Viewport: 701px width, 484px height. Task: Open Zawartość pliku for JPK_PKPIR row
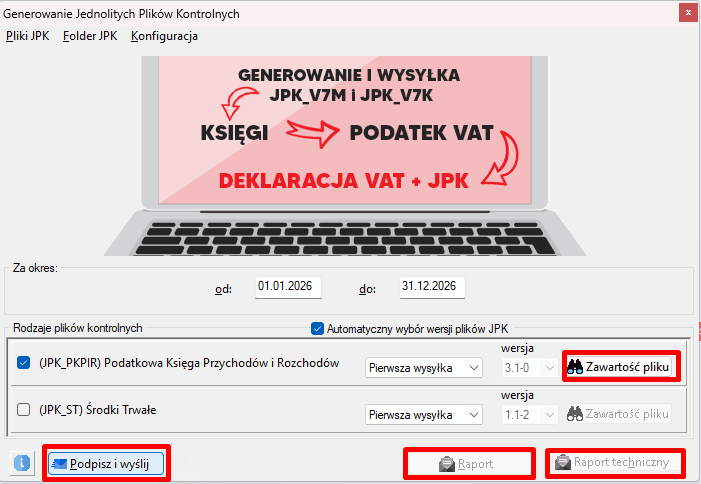(x=618, y=367)
